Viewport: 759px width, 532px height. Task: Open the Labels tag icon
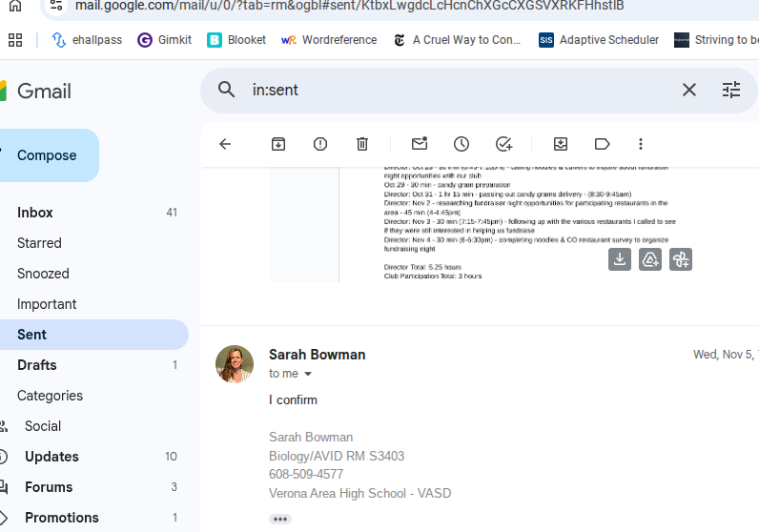[603, 144]
